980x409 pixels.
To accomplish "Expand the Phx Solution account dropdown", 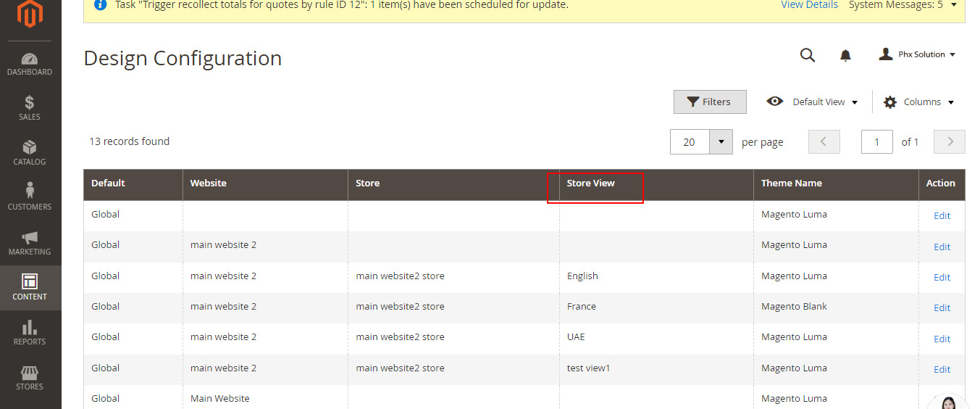I will coord(917,54).
